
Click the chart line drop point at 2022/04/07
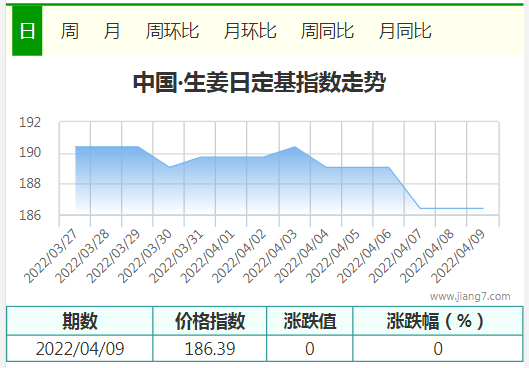(x=420, y=208)
